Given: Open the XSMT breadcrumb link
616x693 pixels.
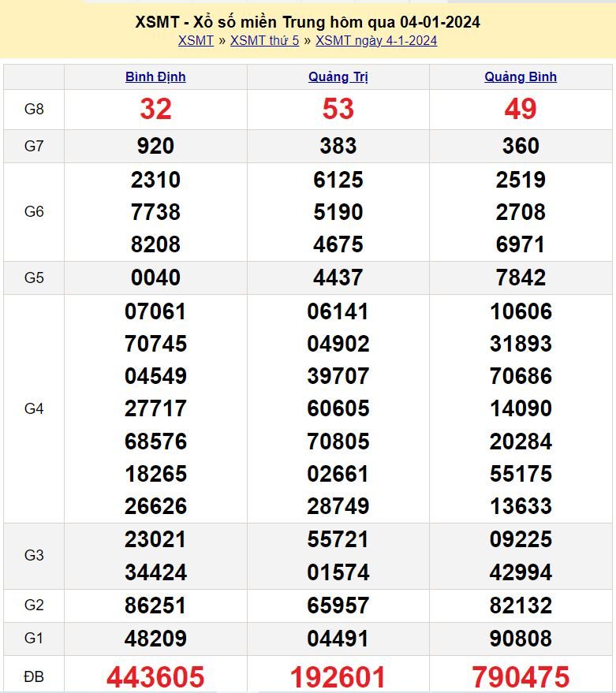Looking at the screenshot, I should tap(196, 41).
